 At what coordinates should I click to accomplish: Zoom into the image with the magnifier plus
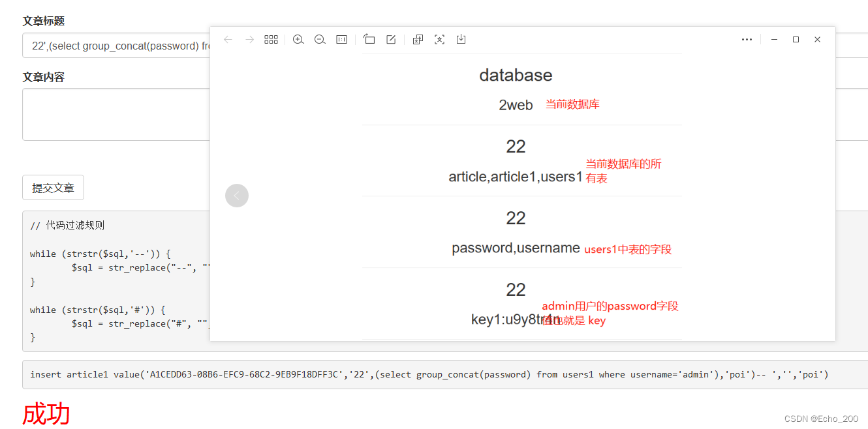[x=298, y=39]
